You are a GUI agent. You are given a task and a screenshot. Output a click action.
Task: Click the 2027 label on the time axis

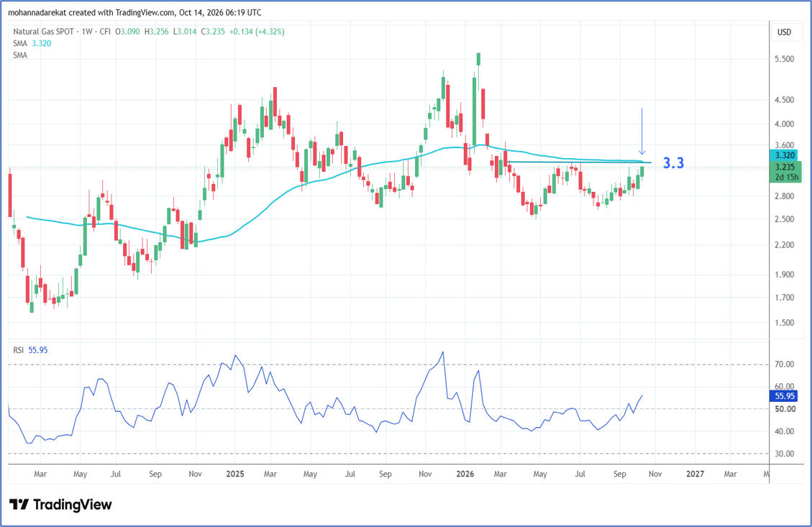(x=695, y=474)
